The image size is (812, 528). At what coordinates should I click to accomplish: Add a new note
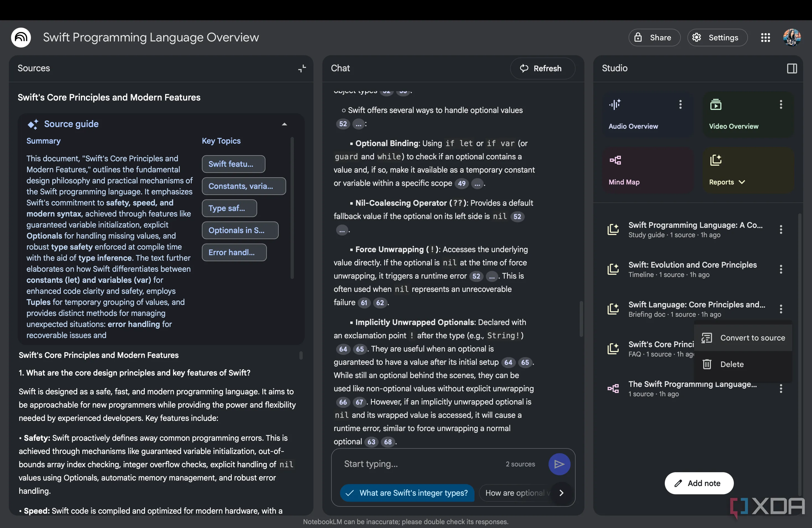[699, 483]
